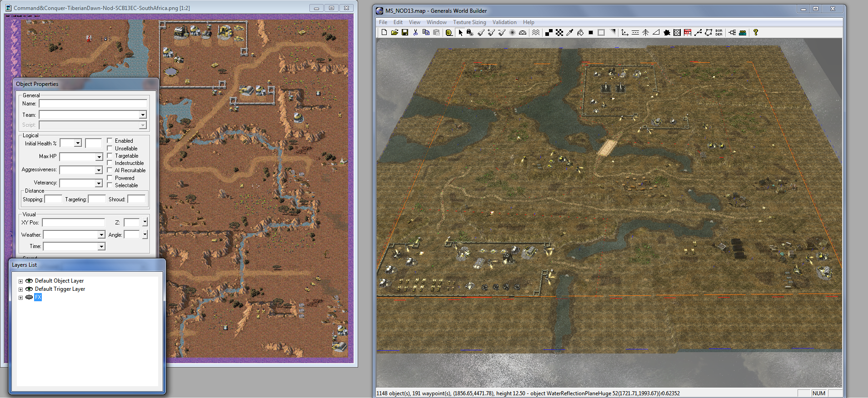Tick the Powered checkbox
The image size is (868, 398).
click(x=110, y=178)
